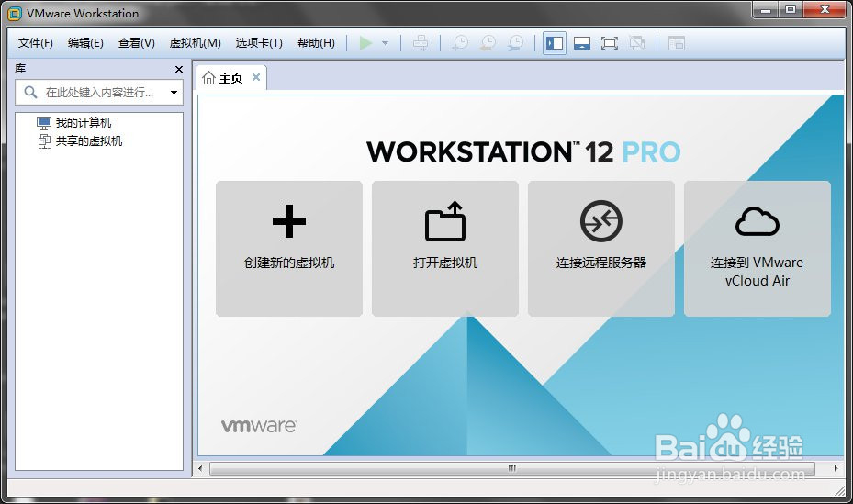Expand the library search filter dropdown
The image size is (853, 504).
(174, 93)
